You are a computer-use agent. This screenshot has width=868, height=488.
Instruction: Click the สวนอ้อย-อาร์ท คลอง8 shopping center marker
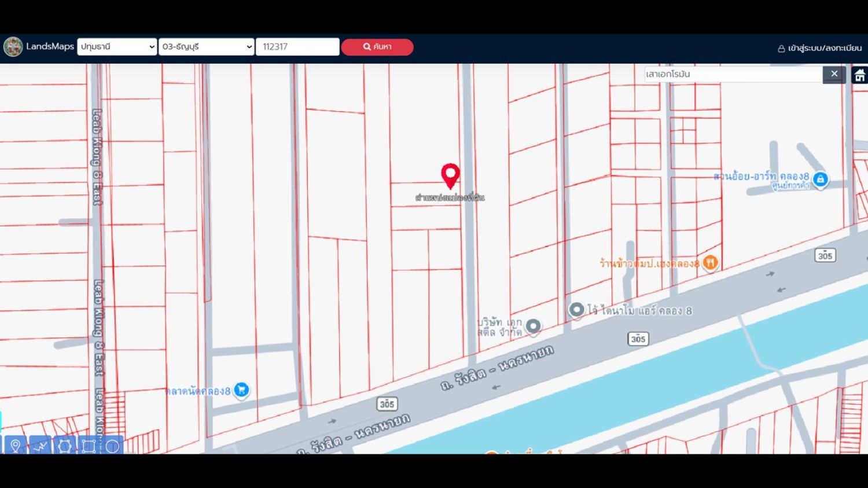pos(820,179)
